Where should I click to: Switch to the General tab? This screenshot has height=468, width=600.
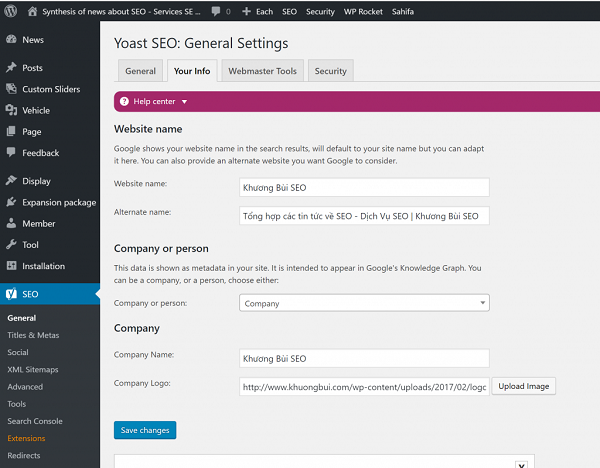click(140, 71)
